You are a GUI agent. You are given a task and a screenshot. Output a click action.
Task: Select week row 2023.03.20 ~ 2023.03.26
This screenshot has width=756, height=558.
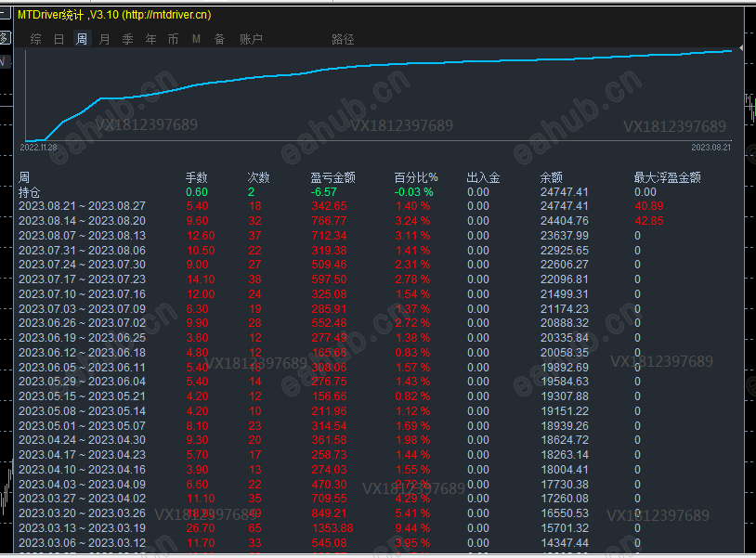pos(82,513)
